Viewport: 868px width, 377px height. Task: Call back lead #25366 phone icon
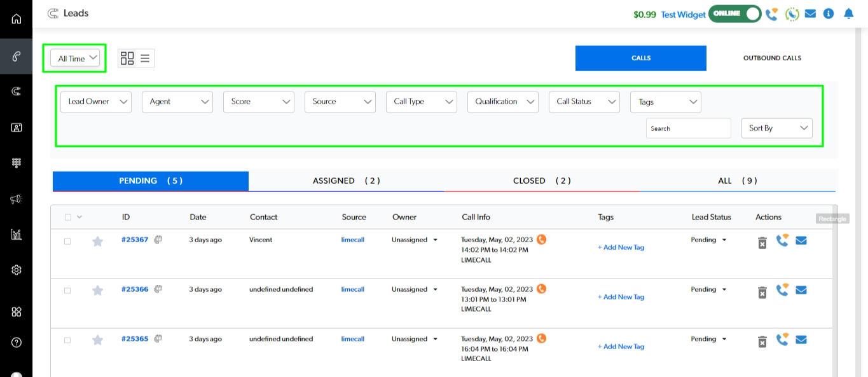[782, 290]
